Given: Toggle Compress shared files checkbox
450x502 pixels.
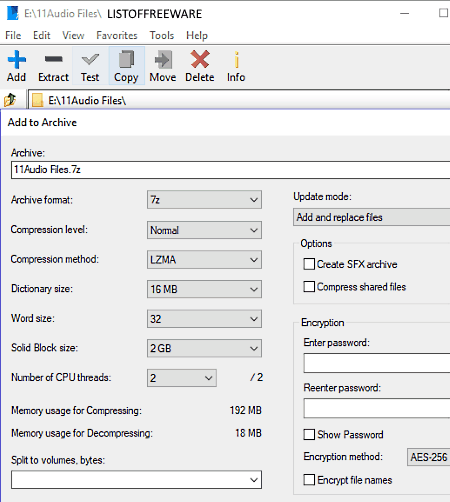Looking at the screenshot, I should tap(309, 287).
